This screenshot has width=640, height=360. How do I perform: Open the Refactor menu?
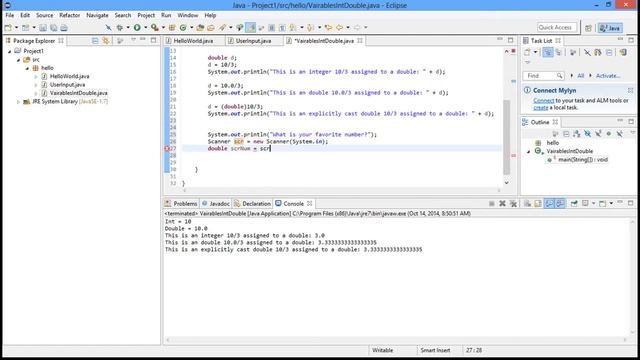(70, 15)
